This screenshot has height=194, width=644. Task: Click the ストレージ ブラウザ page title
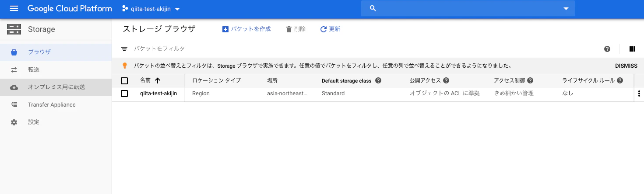coord(159,29)
